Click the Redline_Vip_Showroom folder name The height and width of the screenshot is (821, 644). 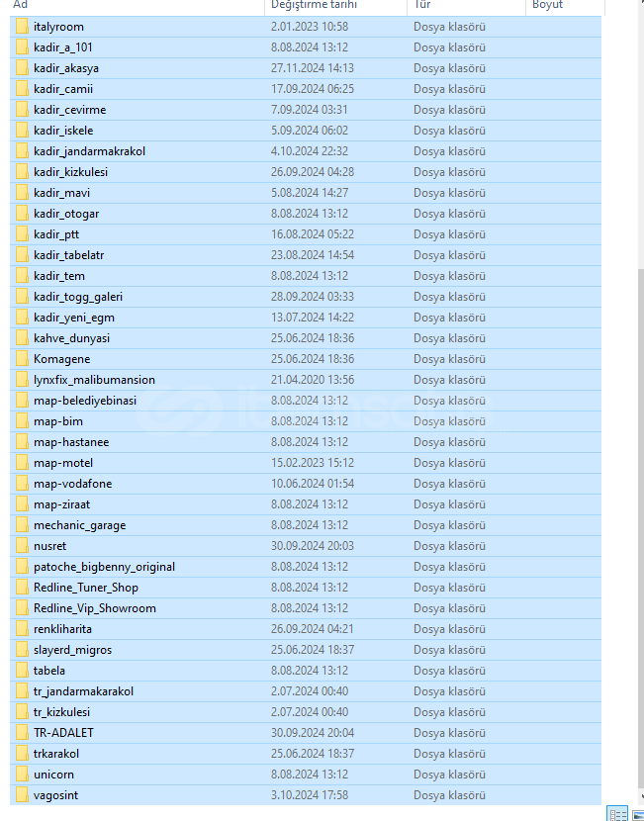pyautogui.click(x=95, y=608)
